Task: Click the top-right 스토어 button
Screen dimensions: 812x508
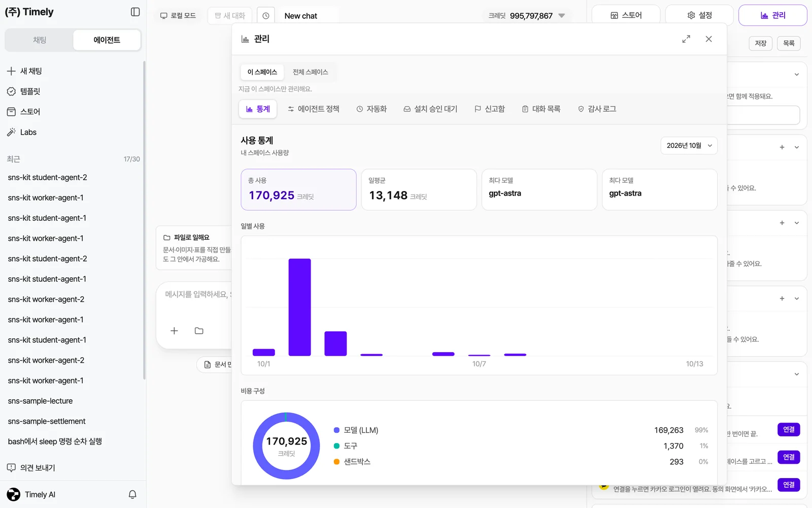Action: [x=626, y=15]
